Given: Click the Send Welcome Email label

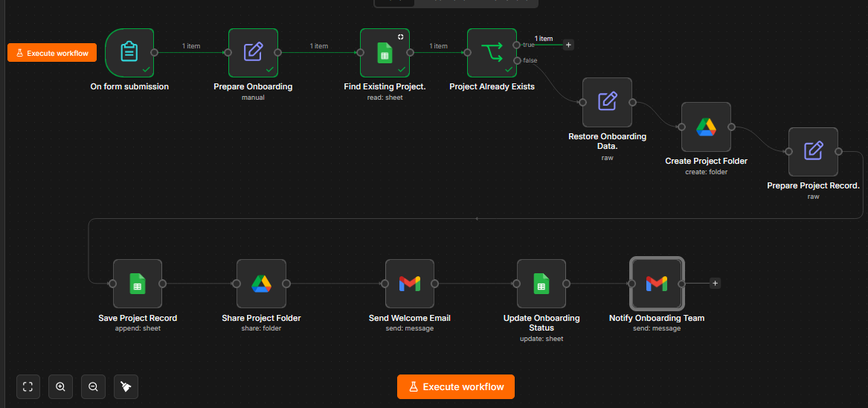Looking at the screenshot, I should coord(410,318).
